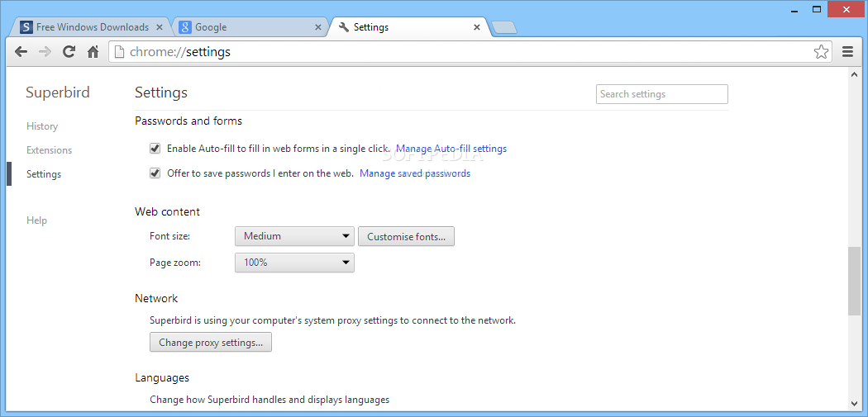Open the hamburger menu icon
The image size is (868, 417).
tap(847, 52)
